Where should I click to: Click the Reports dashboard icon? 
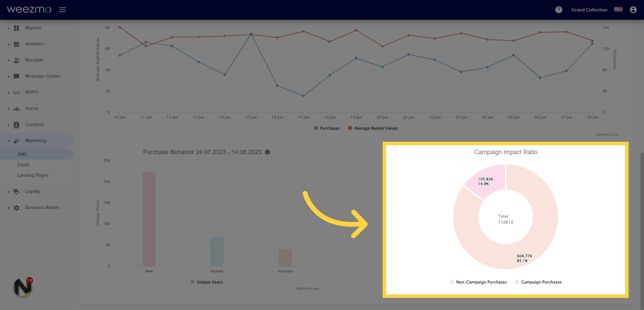16,28
